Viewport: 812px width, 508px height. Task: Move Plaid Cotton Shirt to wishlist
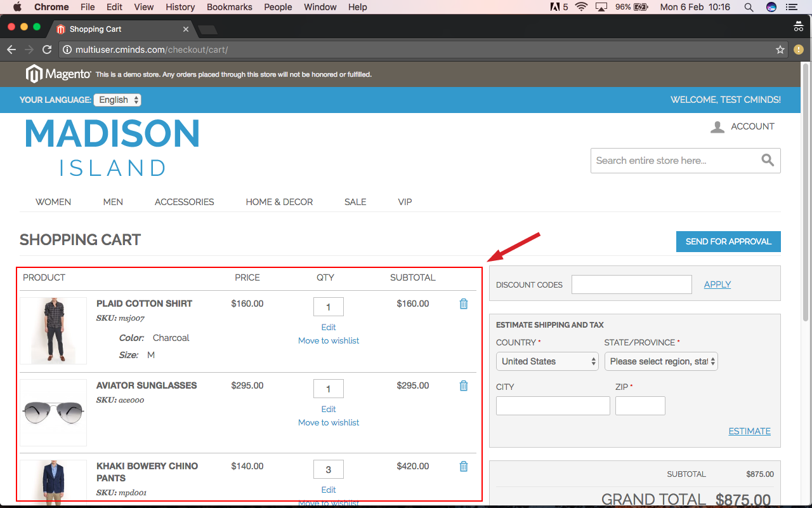click(x=329, y=340)
